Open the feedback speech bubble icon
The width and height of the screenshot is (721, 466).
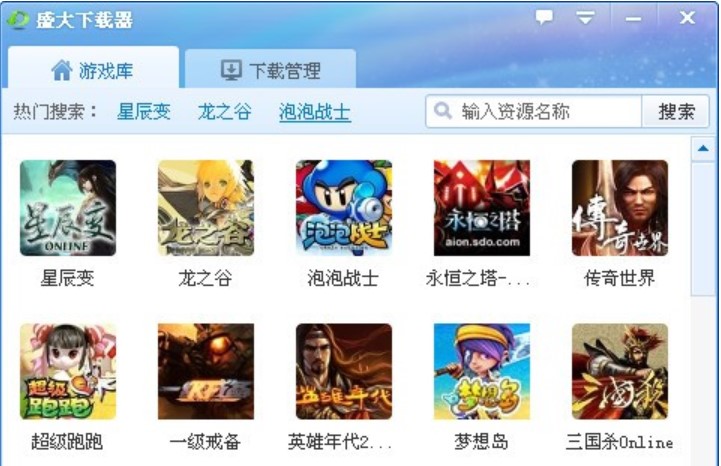[544, 17]
